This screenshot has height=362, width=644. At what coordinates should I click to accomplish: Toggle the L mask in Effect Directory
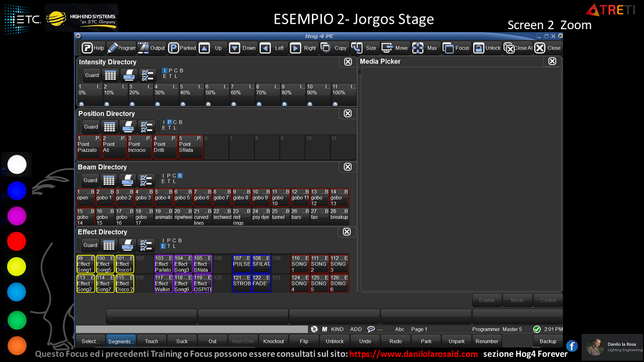click(175, 246)
